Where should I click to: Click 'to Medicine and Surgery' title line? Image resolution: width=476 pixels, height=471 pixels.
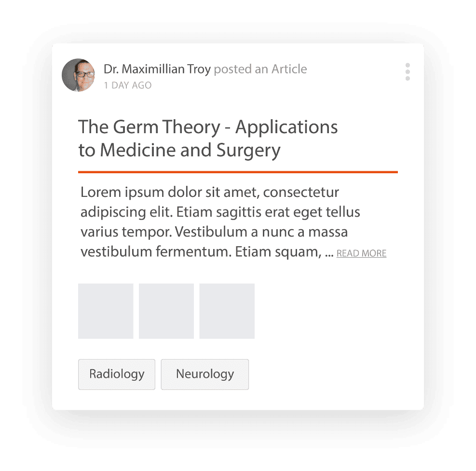click(x=179, y=150)
